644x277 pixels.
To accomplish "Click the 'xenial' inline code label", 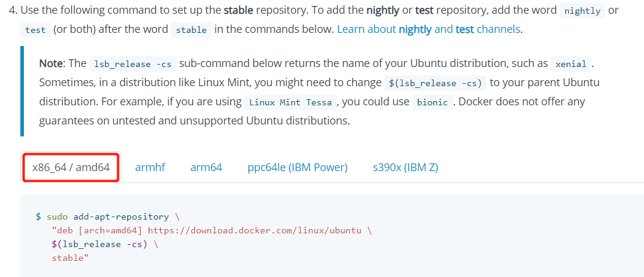I will [571, 64].
